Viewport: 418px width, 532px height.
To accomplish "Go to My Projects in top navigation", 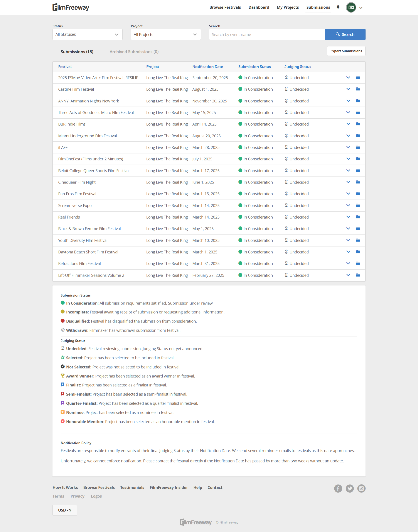I will pos(288,7).
